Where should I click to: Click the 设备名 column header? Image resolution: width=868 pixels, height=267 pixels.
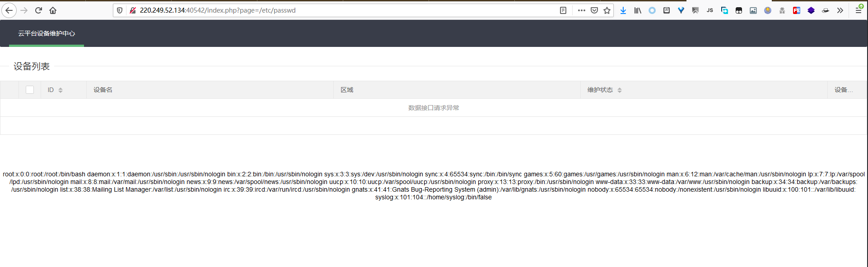coord(103,90)
